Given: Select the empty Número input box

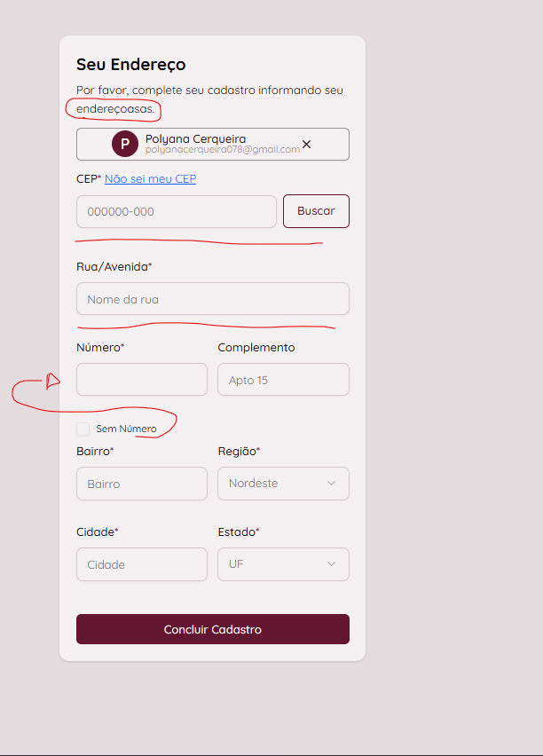Looking at the screenshot, I should pos(141,380).
